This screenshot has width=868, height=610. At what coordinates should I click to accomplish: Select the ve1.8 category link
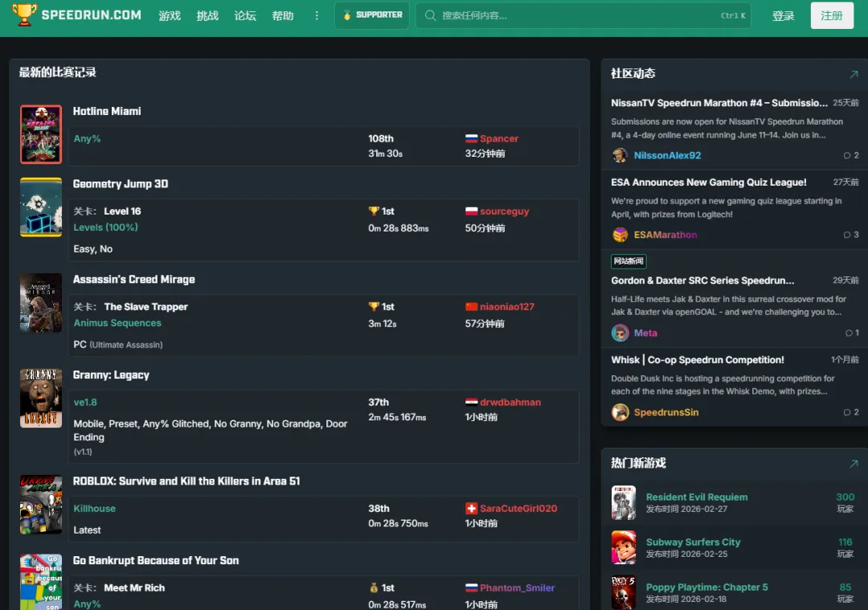pos(85,402)
